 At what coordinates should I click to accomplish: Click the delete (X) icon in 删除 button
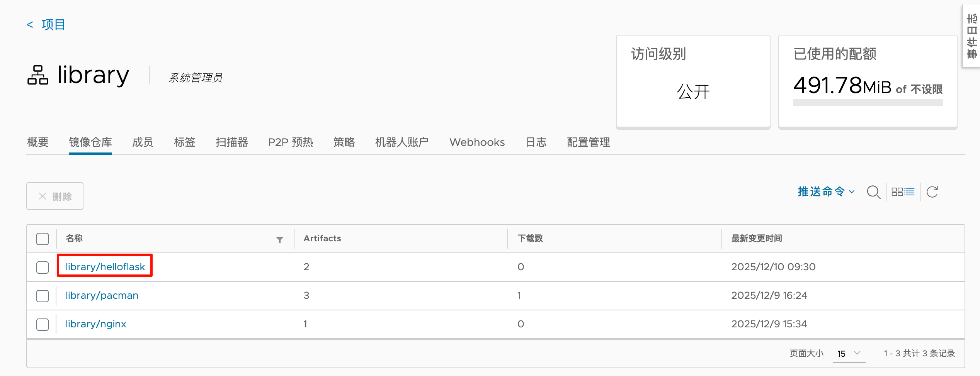pos(43,196)
